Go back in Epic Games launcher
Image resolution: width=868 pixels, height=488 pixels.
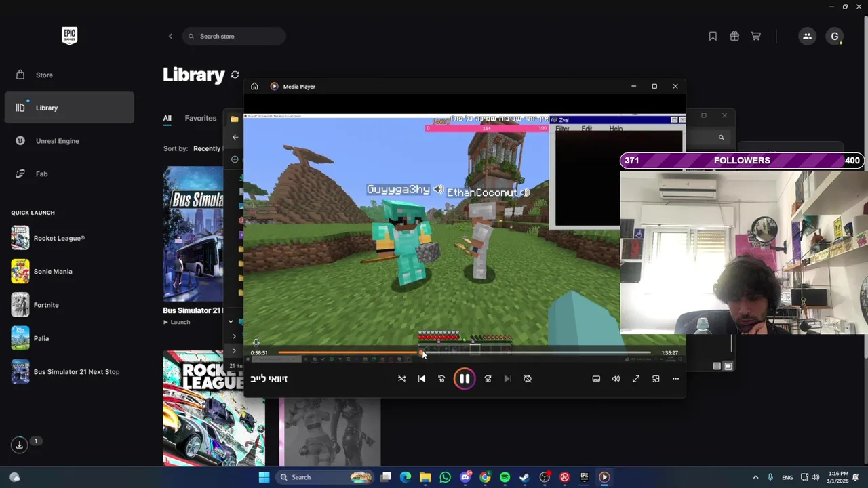click(x=170, y=36)
